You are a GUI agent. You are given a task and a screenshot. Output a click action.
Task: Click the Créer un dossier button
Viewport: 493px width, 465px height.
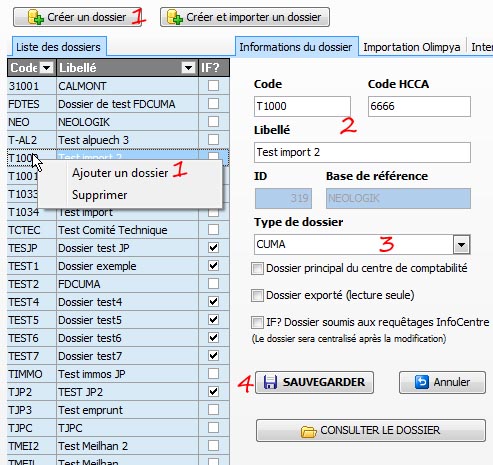(x=77, y=17)
